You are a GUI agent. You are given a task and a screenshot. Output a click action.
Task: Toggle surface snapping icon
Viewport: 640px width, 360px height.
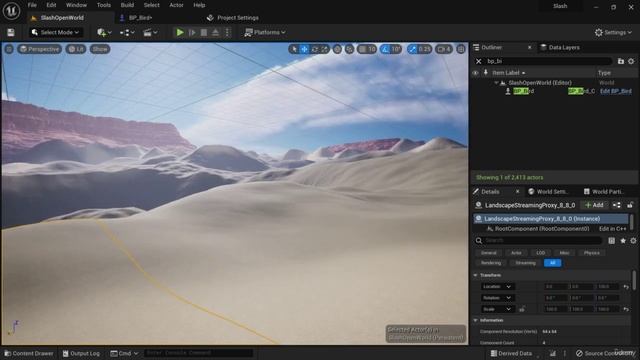350,49
